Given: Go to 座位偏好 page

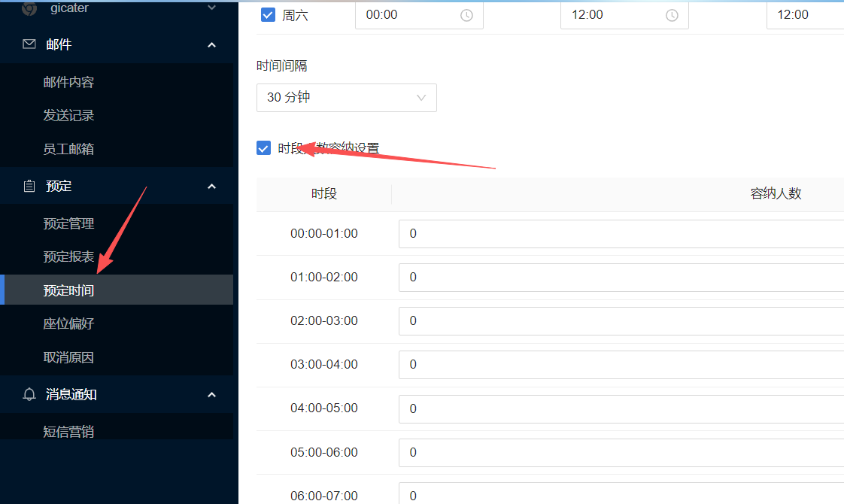Looking at the screenshot, I should click(x=68, y=323).
